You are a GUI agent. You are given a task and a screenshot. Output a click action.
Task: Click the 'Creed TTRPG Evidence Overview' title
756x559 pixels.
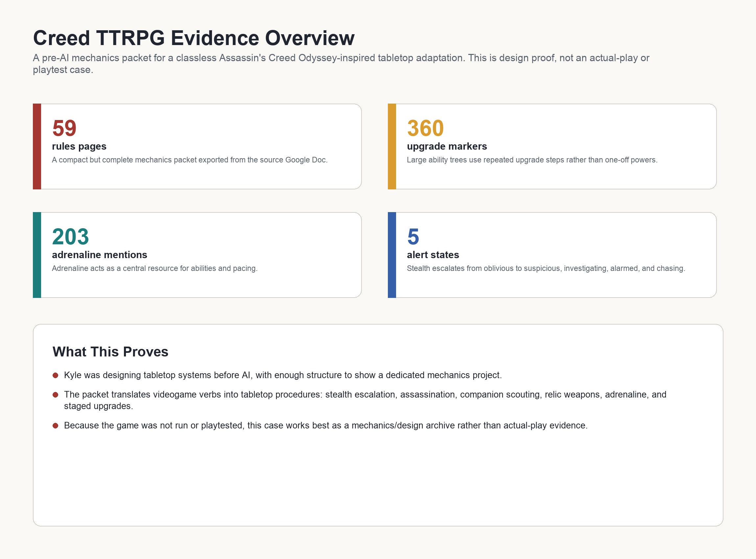click(x=194, y=38)
